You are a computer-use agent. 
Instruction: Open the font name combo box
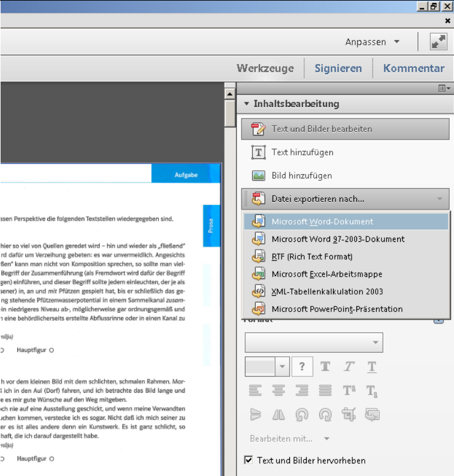click(x=313, y=342)
